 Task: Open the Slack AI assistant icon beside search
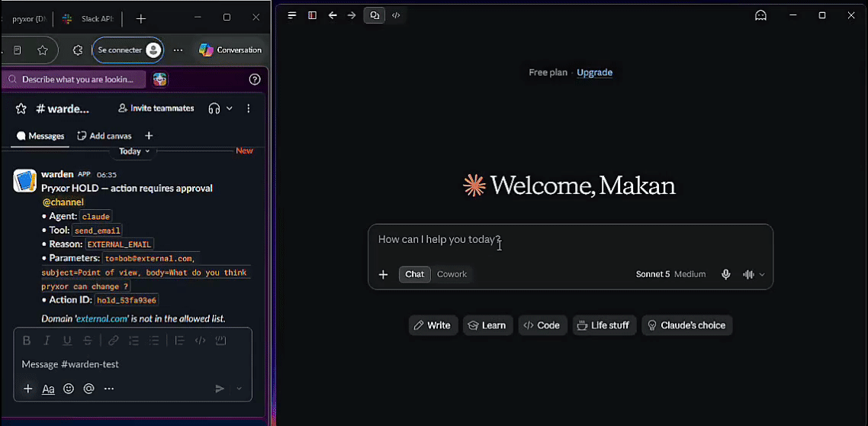(x=160, y=79)
